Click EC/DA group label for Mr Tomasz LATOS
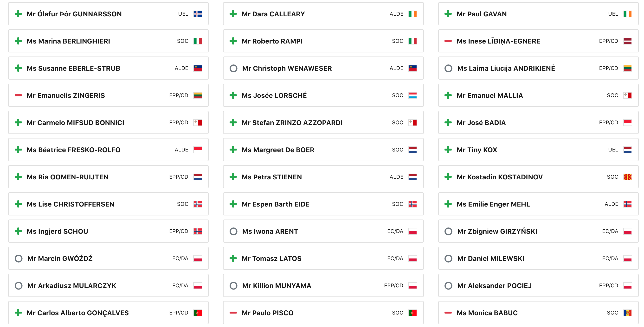The height and width of the screenshot is (327, 644). click(395, 258)
